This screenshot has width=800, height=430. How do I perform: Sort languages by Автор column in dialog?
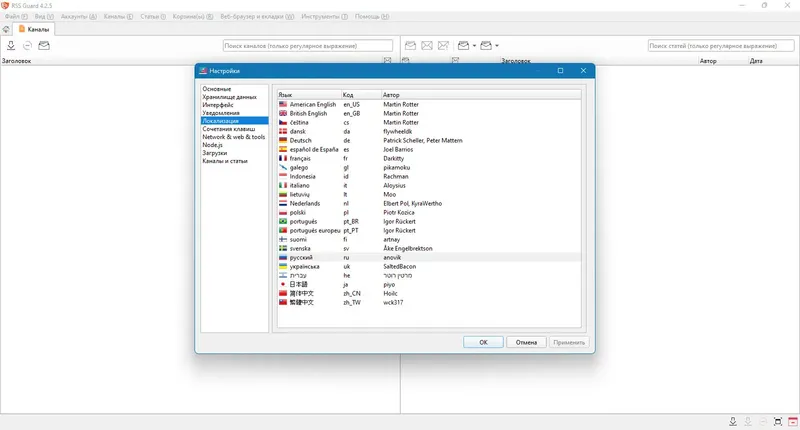[x=481, y=95]
